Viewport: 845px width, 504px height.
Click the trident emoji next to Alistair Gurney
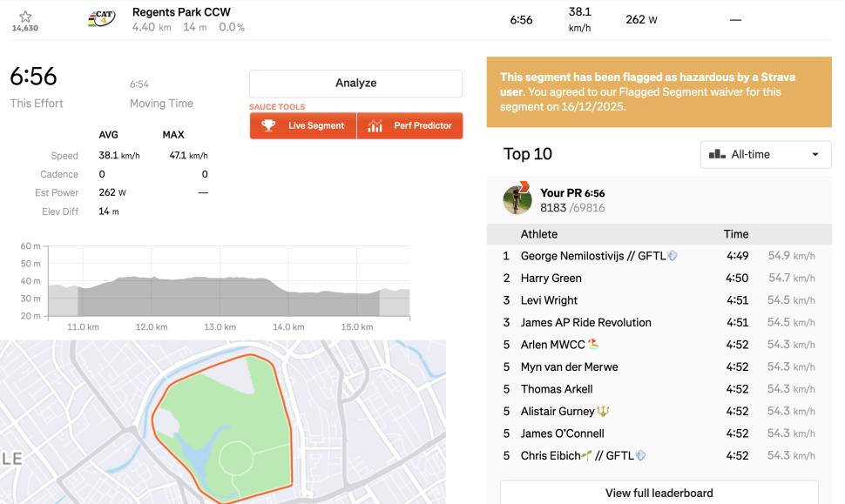coord(603,412)
